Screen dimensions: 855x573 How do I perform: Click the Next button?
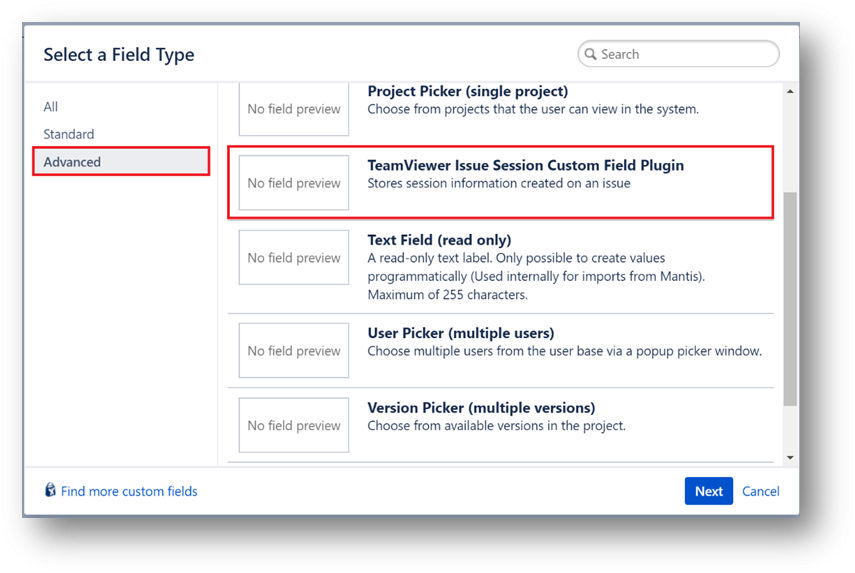(x=708, y=491)
